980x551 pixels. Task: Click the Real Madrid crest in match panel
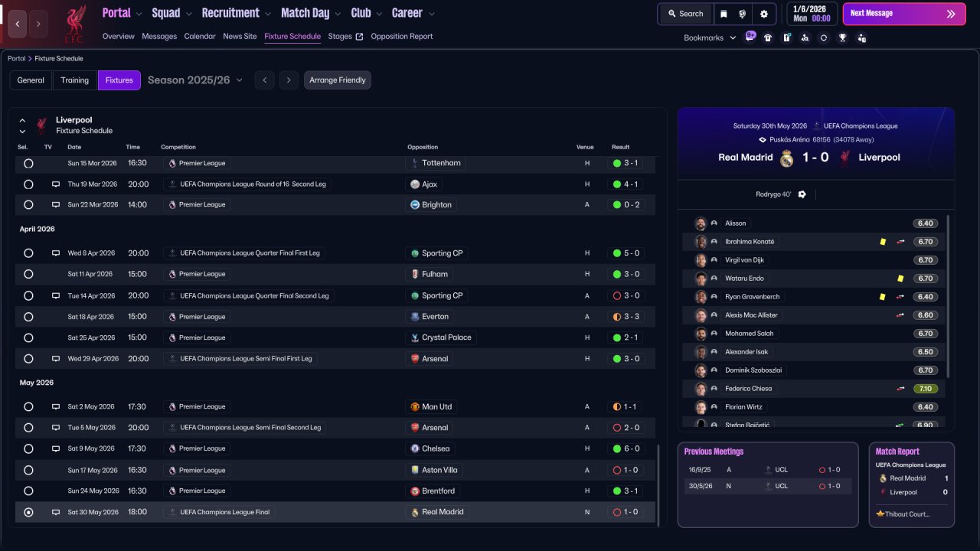point(786,158)
